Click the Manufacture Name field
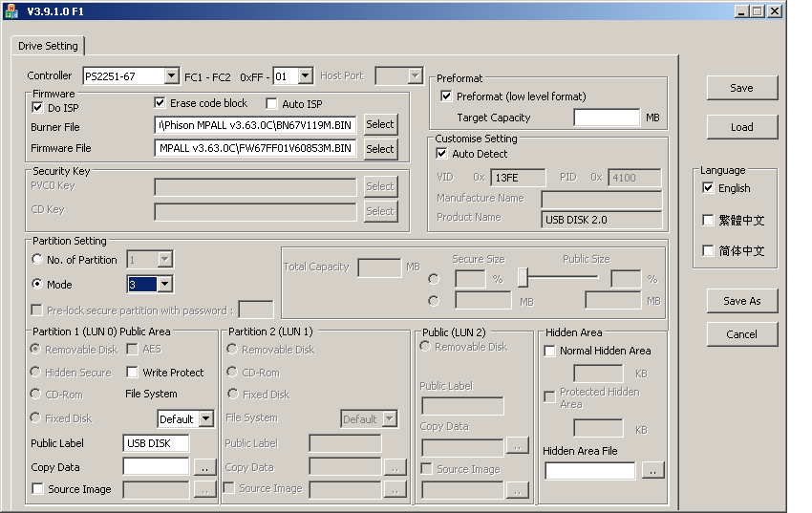The height and width of the screenshot is (513, 812). (x=602, y=199)
